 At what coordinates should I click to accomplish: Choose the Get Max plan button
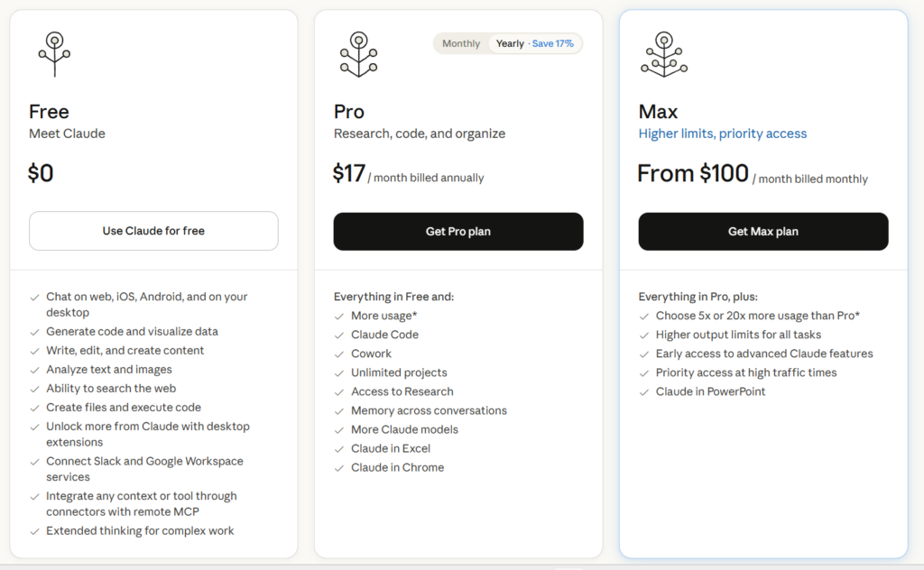pyautogui.click(x=763, y=232)
